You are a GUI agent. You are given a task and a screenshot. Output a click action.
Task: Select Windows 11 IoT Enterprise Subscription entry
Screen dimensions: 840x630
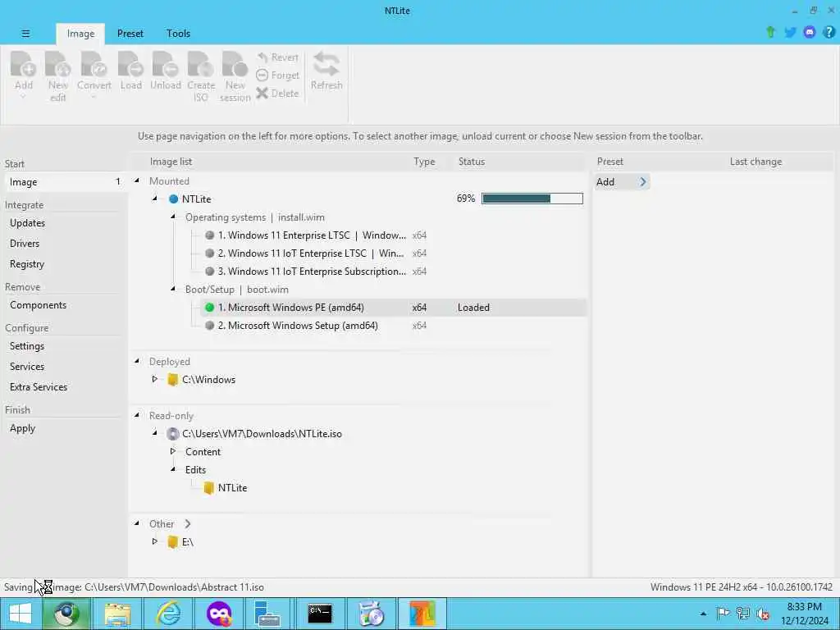[312, 272]
